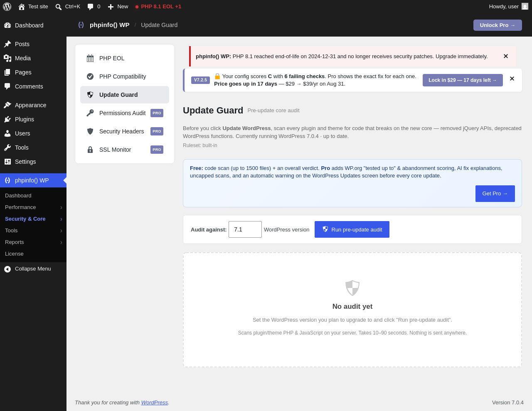532x411 pixels.
Task: Click the Ctrl+K search magnifier icon
Action: point(59,7)
